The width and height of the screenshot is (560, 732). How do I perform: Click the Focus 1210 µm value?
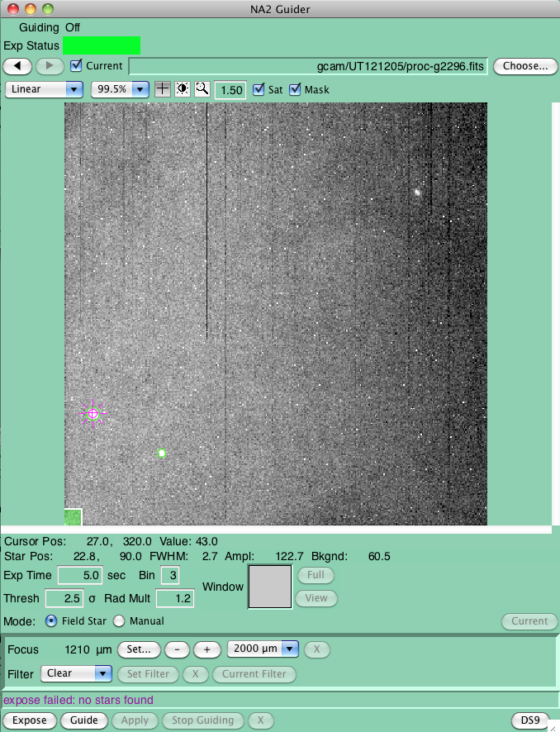point(88,650)
